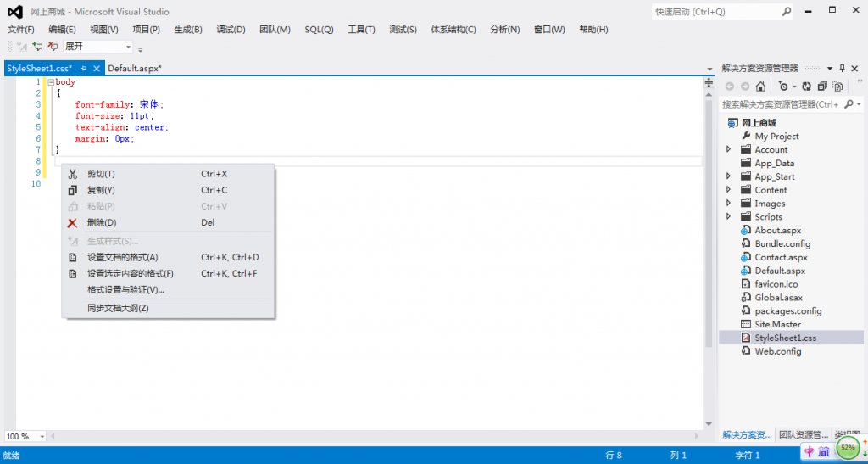The height and width of the screenshot is (464, 868).
Task: Choose Format Selection (设置选定内容的格式)
Action: tap(169, 273)
